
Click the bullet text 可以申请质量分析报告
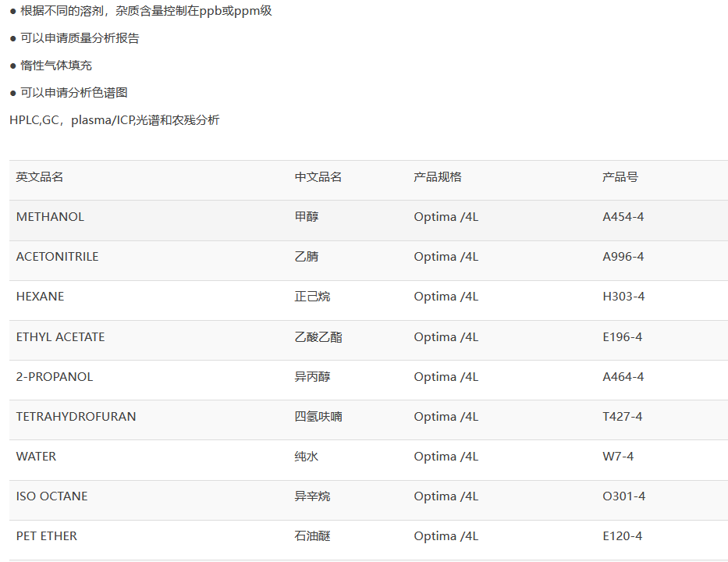80,38
